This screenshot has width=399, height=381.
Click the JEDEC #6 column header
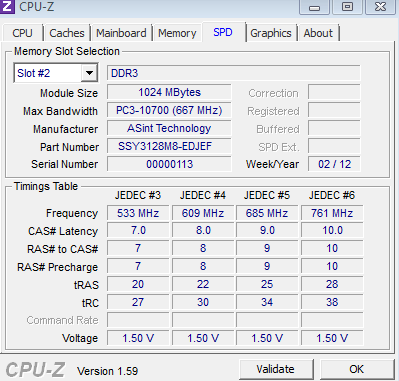coord(332,195)
